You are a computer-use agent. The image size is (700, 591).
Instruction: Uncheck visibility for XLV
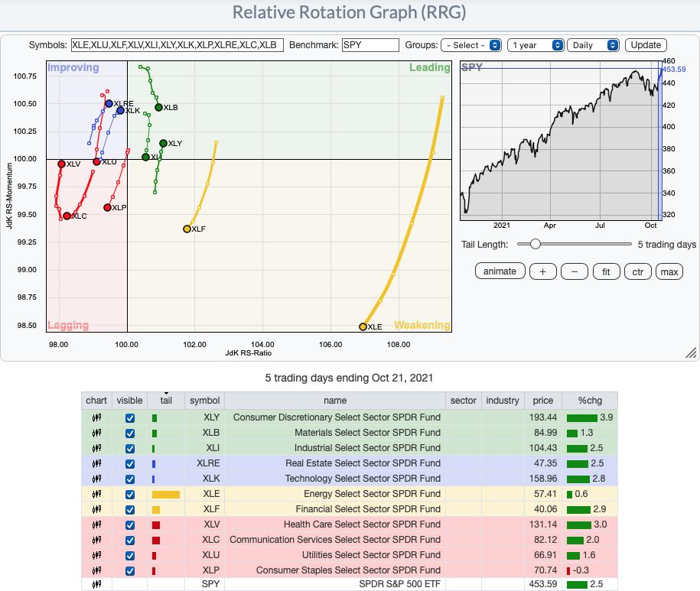(130, 525)
